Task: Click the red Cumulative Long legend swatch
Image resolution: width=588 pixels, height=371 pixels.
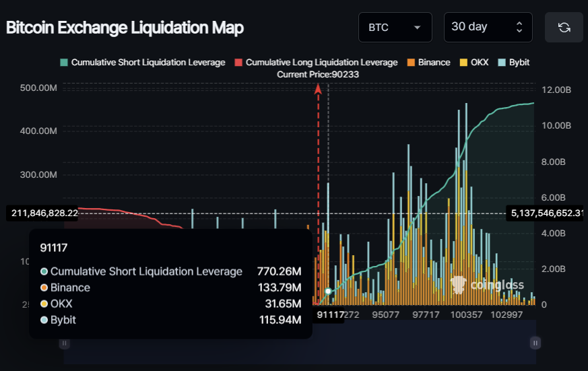Action: click(x=238, y=63)
